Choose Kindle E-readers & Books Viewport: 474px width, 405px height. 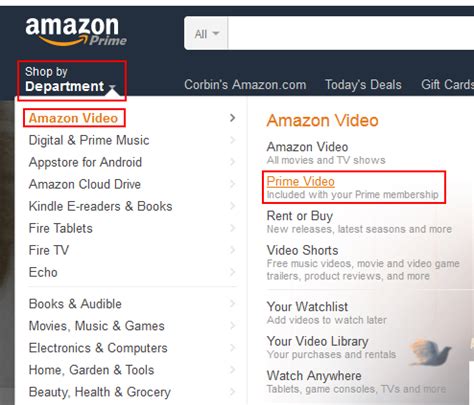100,206
